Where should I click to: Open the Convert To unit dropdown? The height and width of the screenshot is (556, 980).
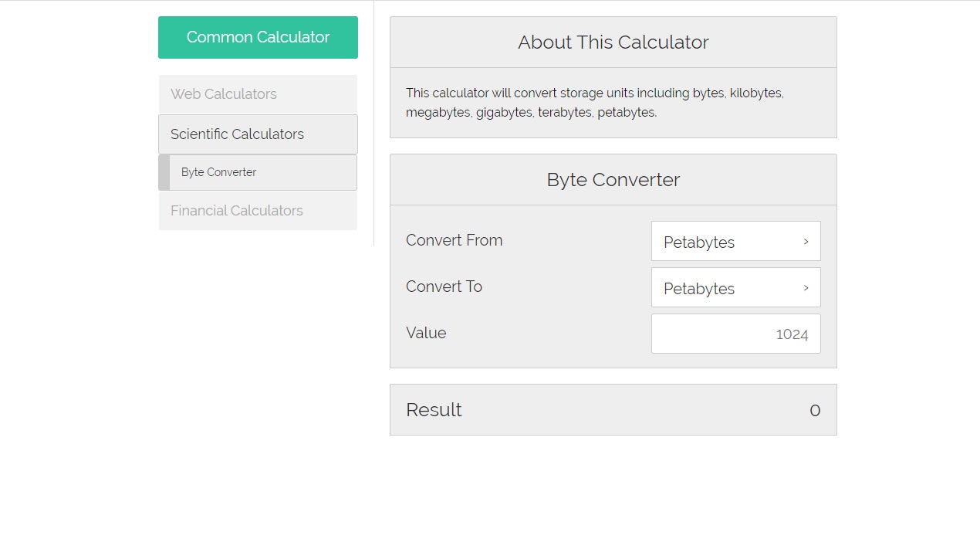pos(735,287)
